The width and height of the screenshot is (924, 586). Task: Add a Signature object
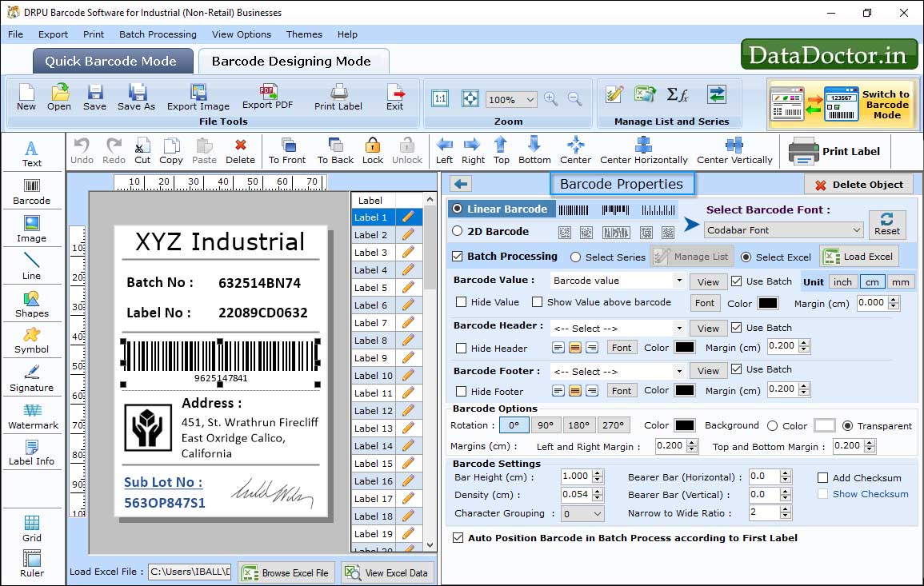pyautogui.click(x=32, y=379)
